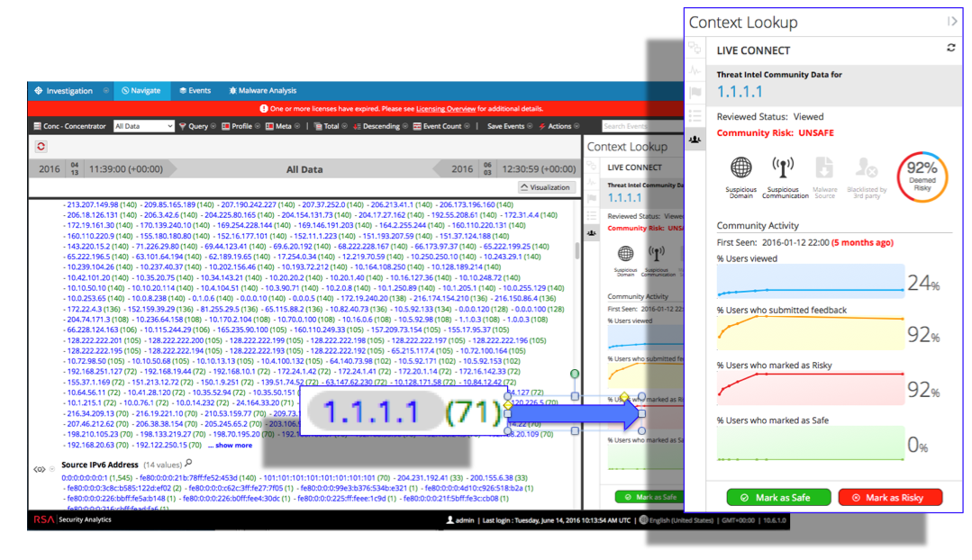Open the Licensing Overview link

click(448, 107)
